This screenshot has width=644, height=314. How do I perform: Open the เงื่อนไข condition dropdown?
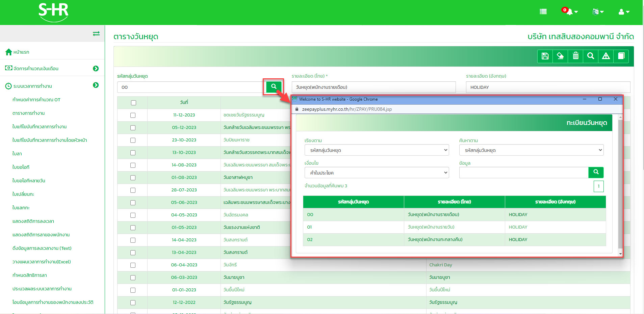[377, 173]
